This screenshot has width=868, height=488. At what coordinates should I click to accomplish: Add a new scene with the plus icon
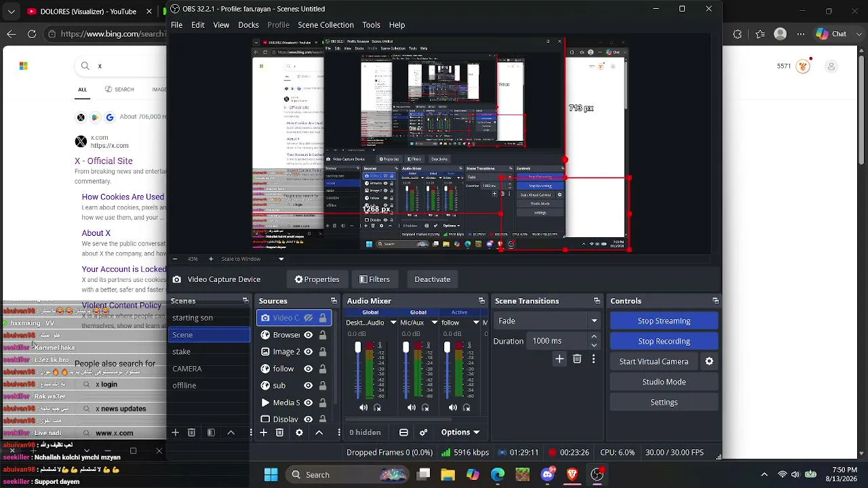[175, 432]
